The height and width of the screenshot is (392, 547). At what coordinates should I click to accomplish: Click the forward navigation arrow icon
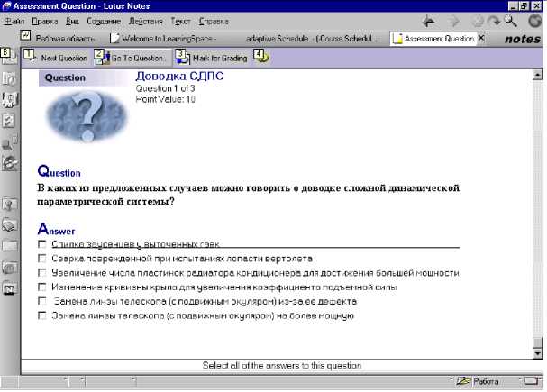tap(453, 22)
